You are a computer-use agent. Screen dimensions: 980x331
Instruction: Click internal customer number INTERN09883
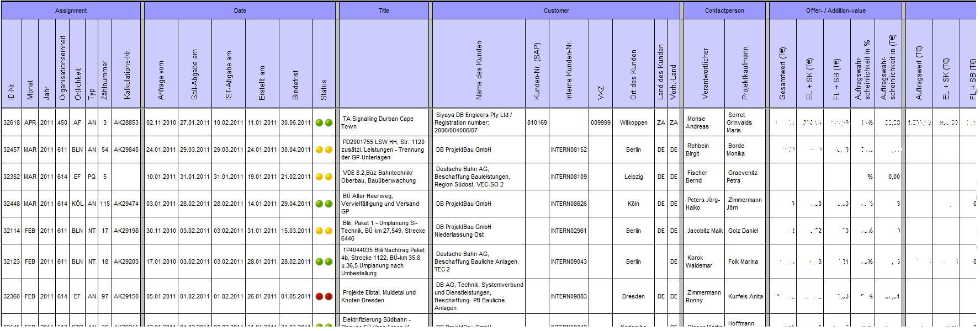click(x=569, y=296)
